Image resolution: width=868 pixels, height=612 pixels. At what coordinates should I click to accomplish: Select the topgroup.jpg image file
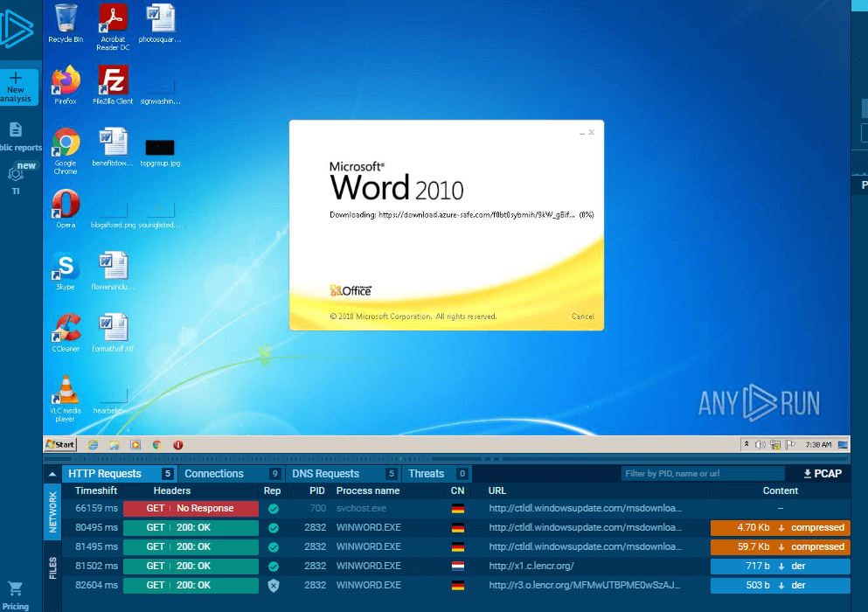tap(160, 152)
